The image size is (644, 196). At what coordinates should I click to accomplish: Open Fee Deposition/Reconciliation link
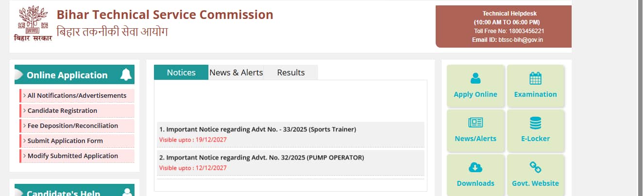click(73, 126)
